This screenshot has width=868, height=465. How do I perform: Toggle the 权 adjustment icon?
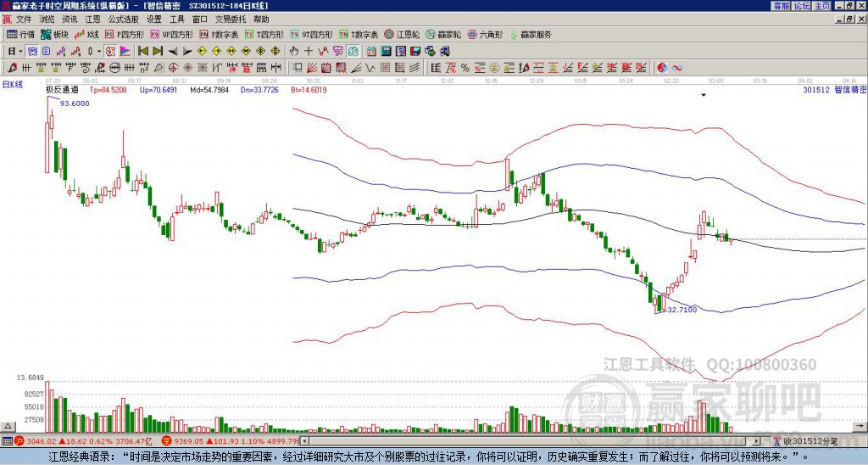pos(110,52)
